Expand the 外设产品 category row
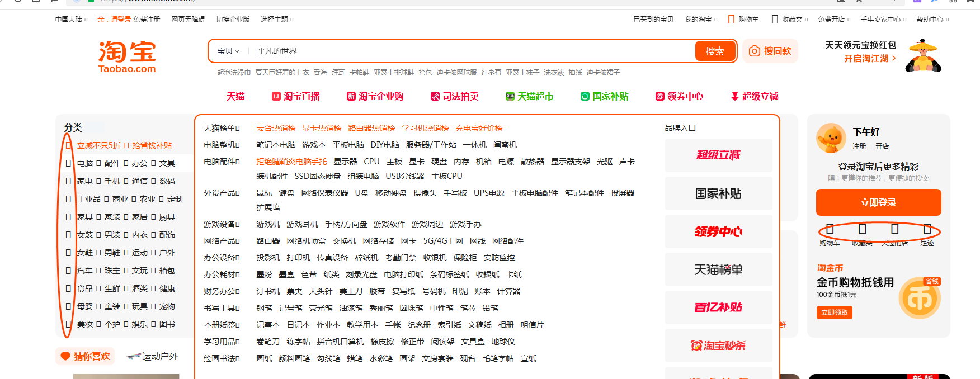Screen dimensions: 980x379 (x=222, y=193)
